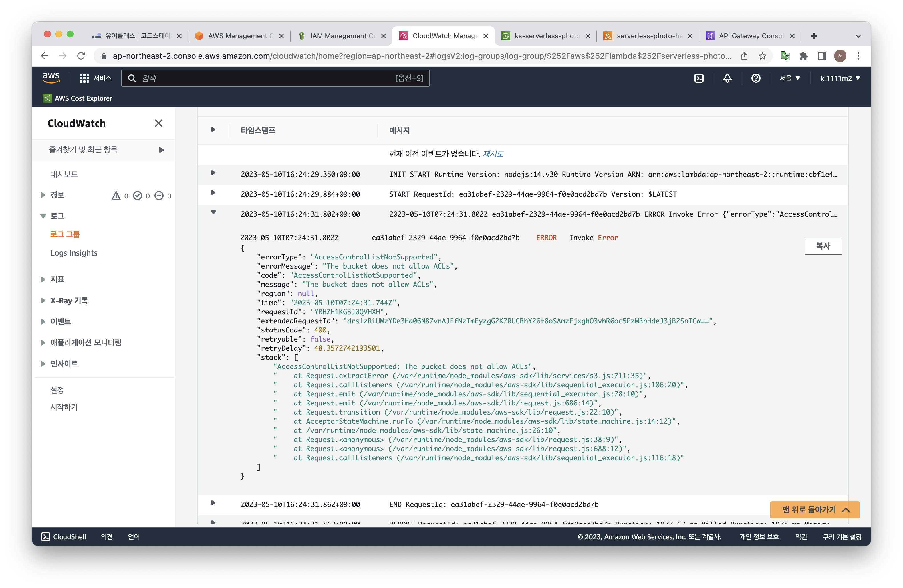
Task: Share this page via share icon
Action: (744, 56)
